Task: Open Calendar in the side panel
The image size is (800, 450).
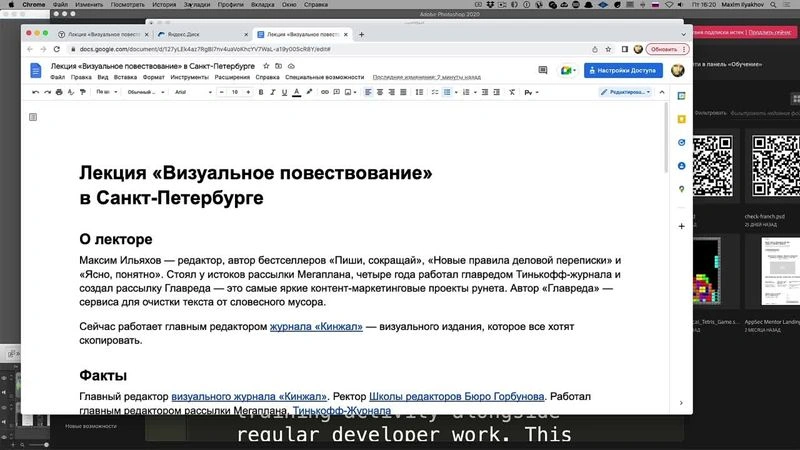Action: 682,96
